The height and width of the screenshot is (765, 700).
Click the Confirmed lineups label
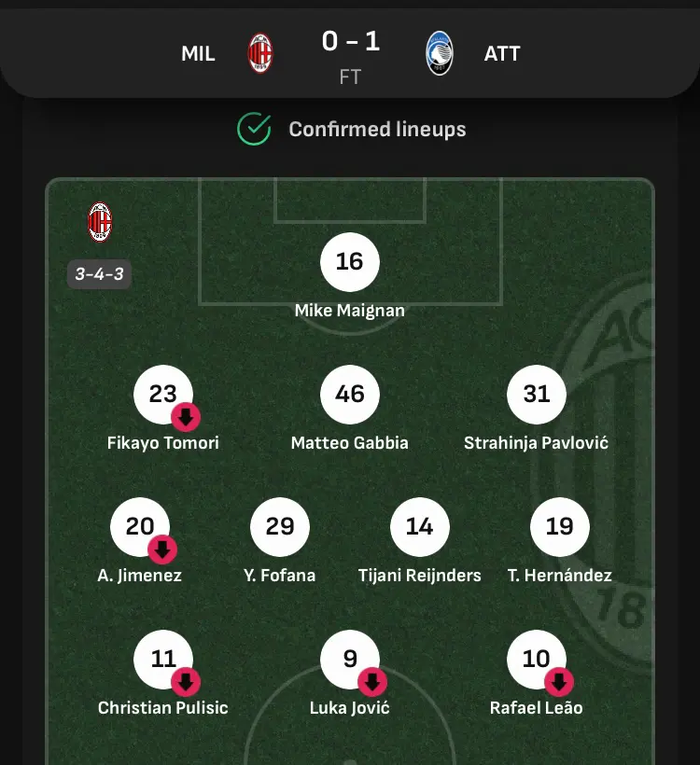[x=377, y=130]
